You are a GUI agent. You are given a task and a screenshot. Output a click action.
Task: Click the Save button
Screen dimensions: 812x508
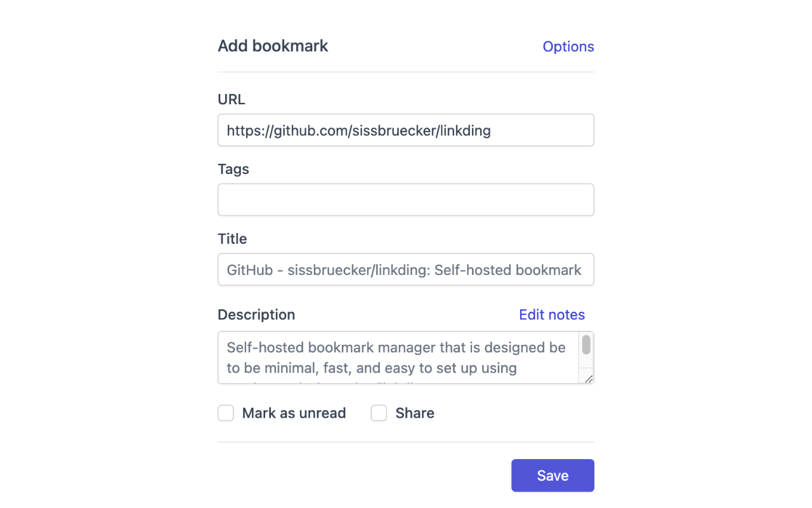click(x=552, y=475)
